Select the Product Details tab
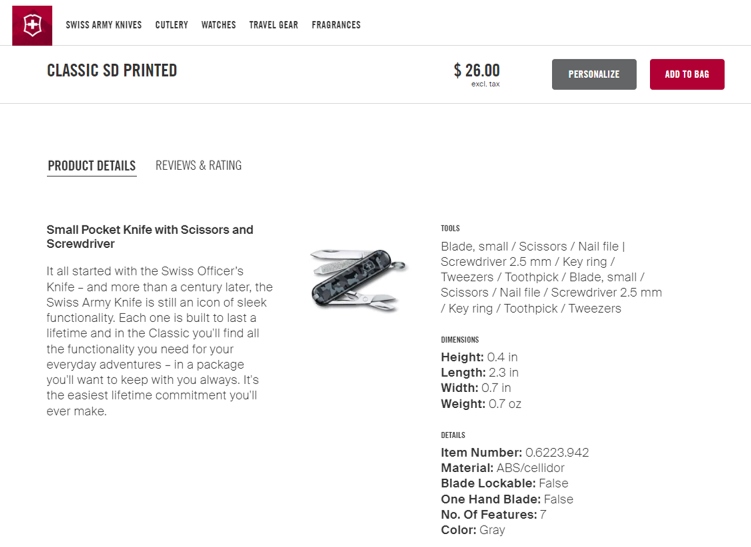751x547 pixels. 91,166
